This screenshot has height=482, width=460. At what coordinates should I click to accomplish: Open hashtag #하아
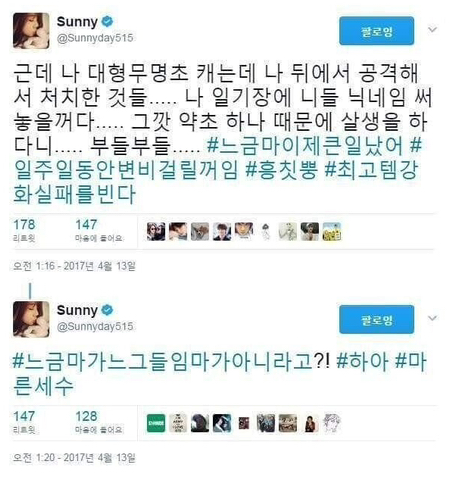point(362,362)
